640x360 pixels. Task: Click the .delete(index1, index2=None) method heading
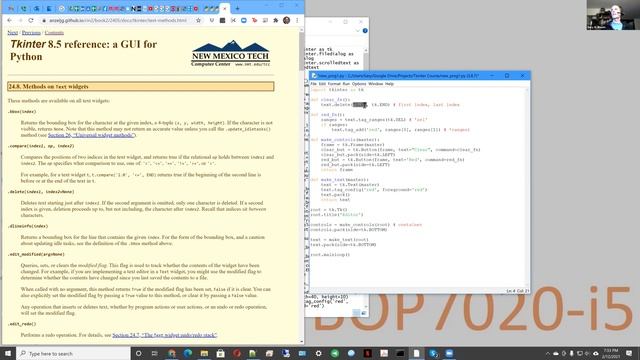[x=41, y=192]
